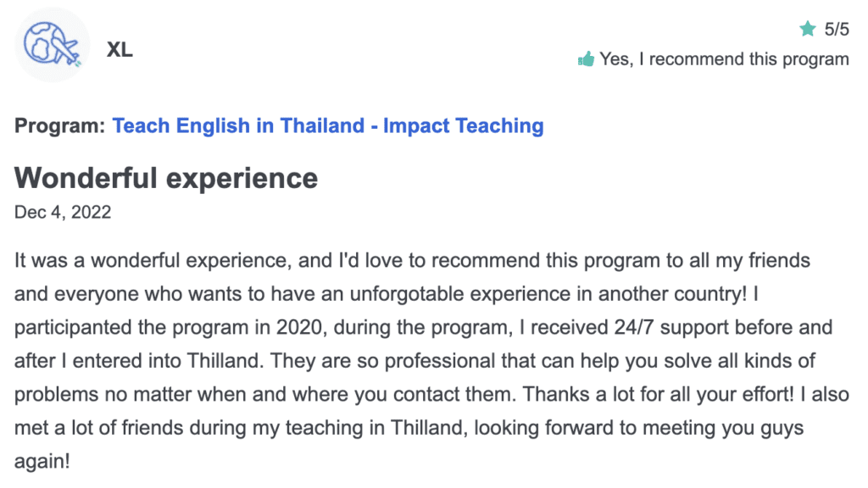Click the Dec 4, 2022 review date

[63, 212]
